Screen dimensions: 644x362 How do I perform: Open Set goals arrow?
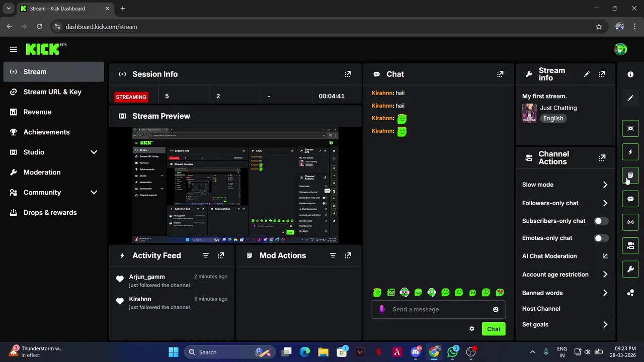[605, 324]
